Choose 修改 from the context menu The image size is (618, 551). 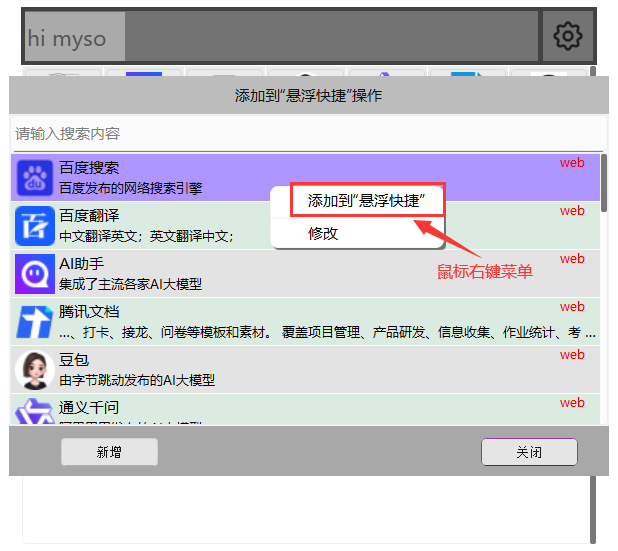coord(323,233)
